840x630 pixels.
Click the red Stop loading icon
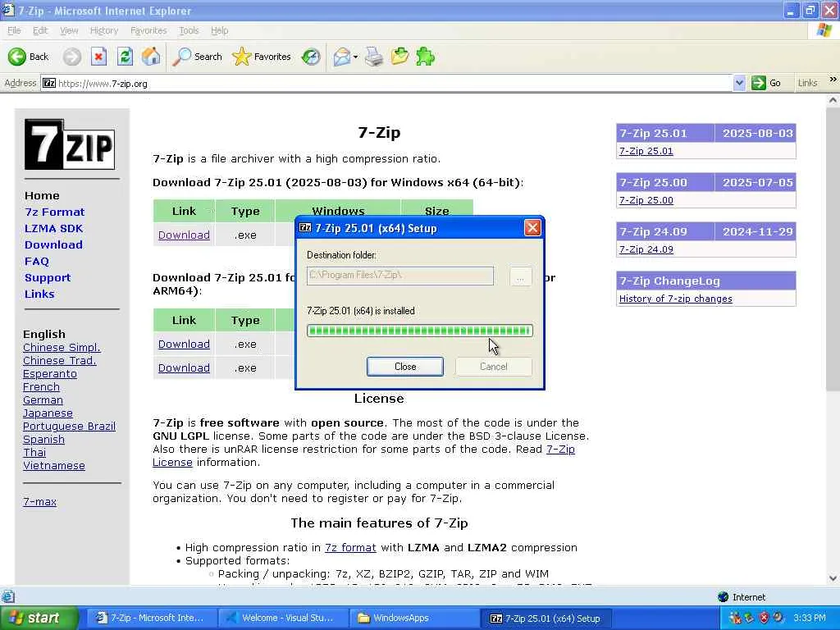click(x=98, y=57)
